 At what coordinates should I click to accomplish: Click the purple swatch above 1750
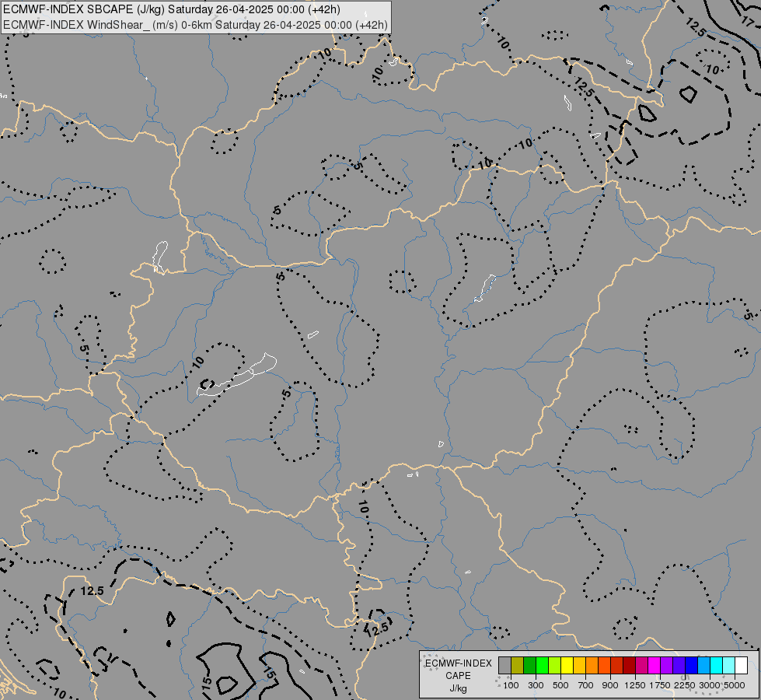666,666
